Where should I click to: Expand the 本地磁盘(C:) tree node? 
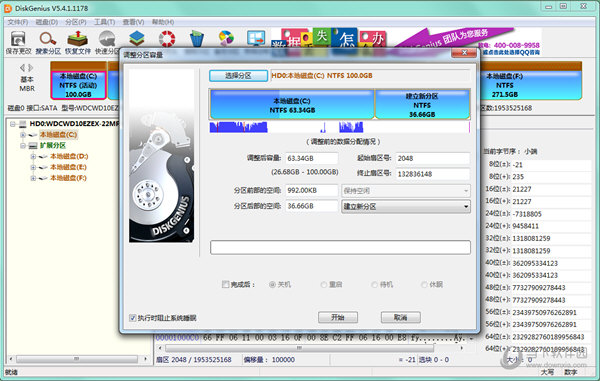(23, 135)
